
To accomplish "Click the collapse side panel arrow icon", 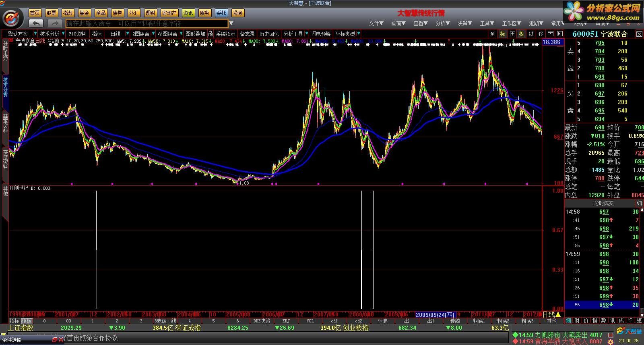I will pos(559,34).
